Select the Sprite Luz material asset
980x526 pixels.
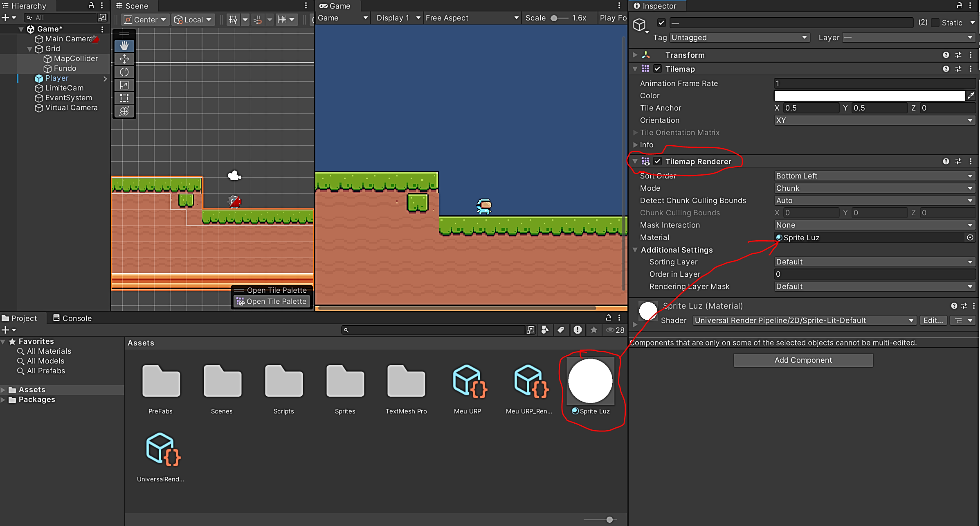(590, 382)
